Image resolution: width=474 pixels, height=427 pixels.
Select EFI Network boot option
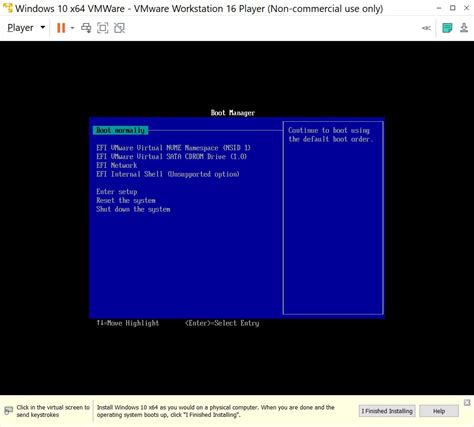(x=117, y=165)
